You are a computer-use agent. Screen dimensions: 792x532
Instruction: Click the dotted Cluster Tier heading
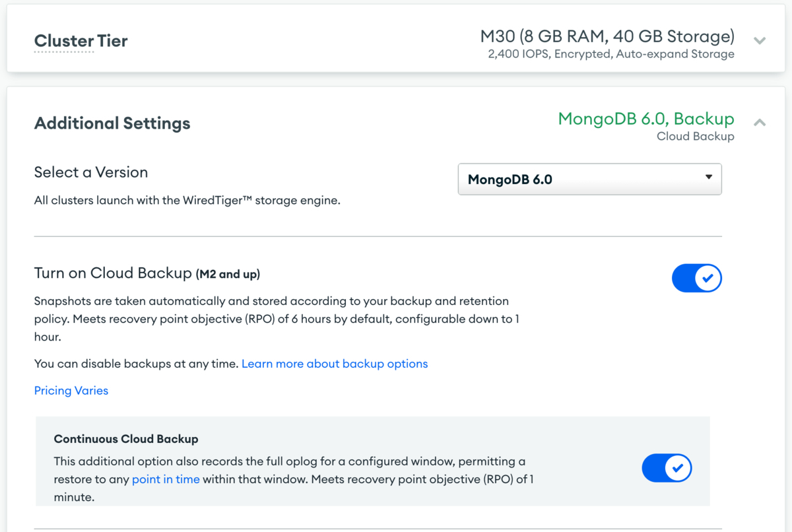[x=81, y=40]
